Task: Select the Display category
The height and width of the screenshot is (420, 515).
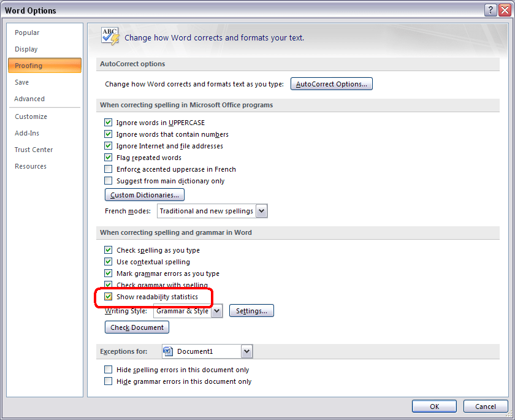Action: [26, 49]
